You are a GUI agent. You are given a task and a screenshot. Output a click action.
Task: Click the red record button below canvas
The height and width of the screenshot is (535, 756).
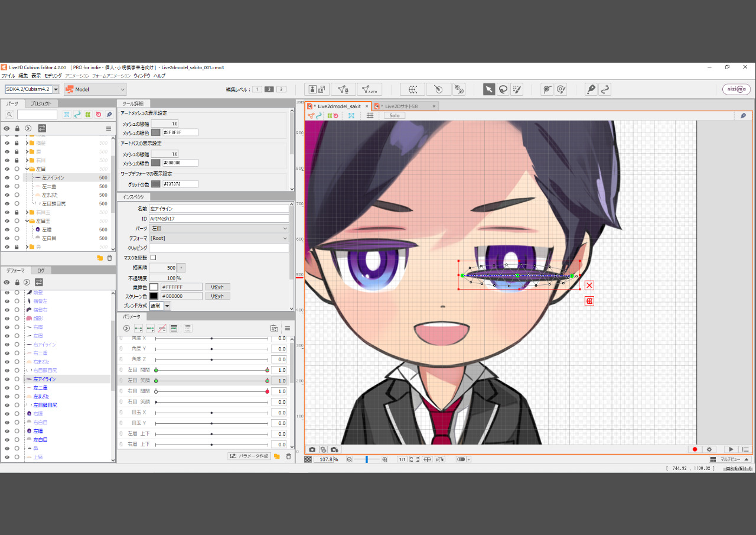click(695, 449)
